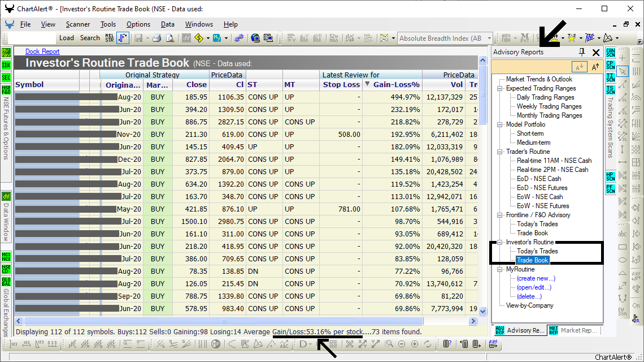Select Market Trends & Outlook tree item
Screen dimensions: 644x362
coord(539,79)
